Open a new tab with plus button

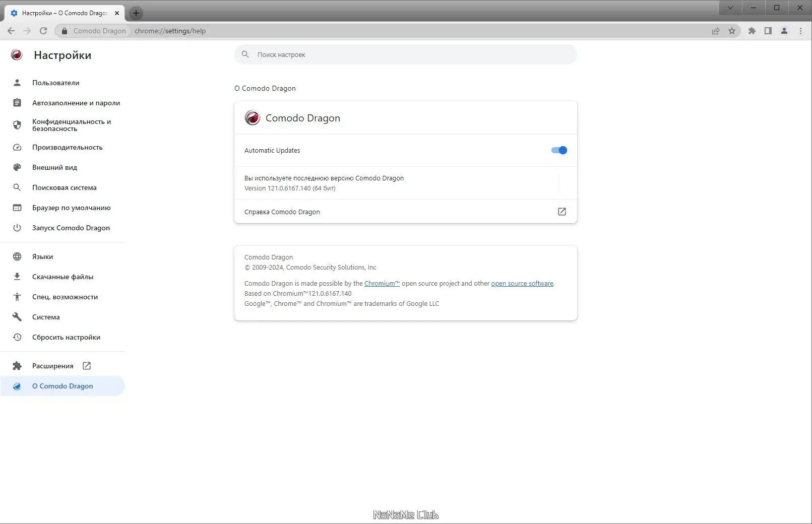[136, 13]
